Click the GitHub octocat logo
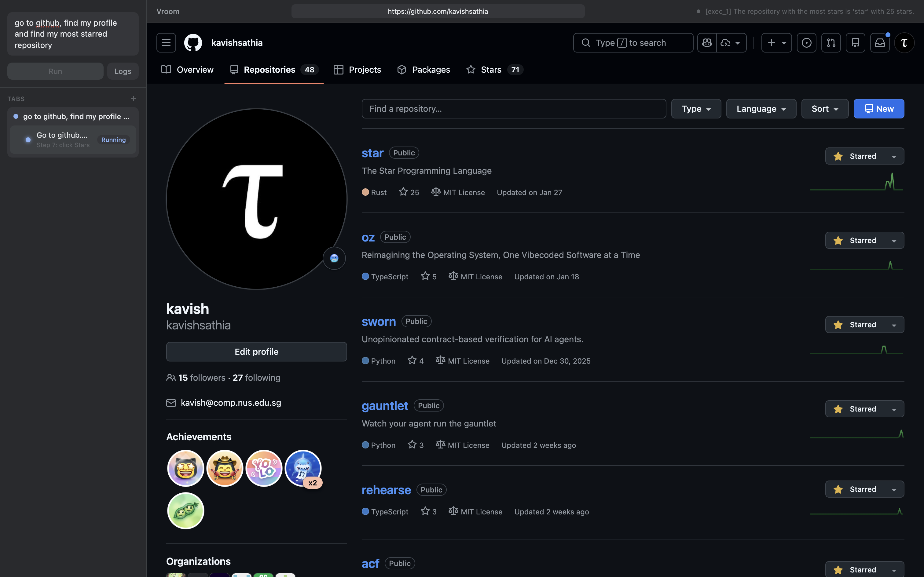Viewport: 924px width, 577px height. pyautogui.click(x=193, y=42)
